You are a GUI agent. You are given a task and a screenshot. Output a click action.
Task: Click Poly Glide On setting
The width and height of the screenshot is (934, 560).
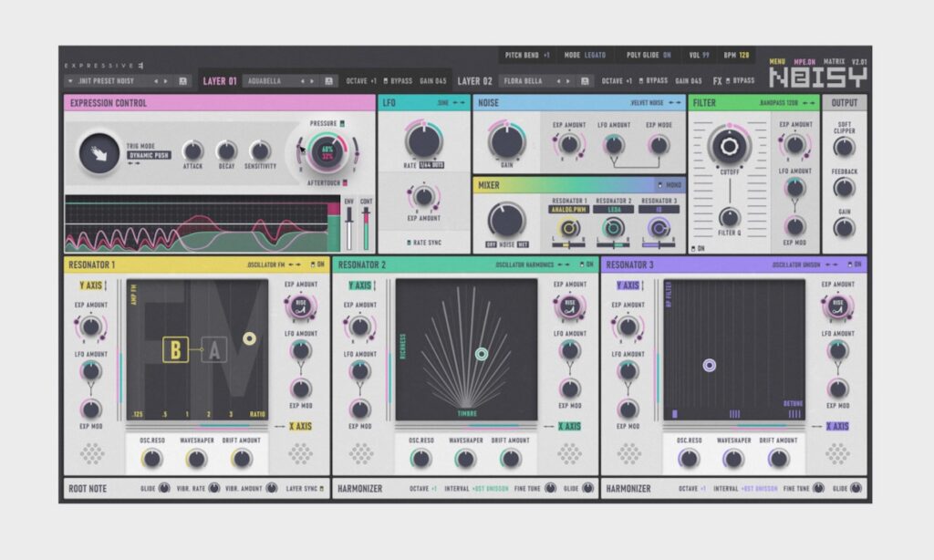pyautogui.click(x=649, y=55)
